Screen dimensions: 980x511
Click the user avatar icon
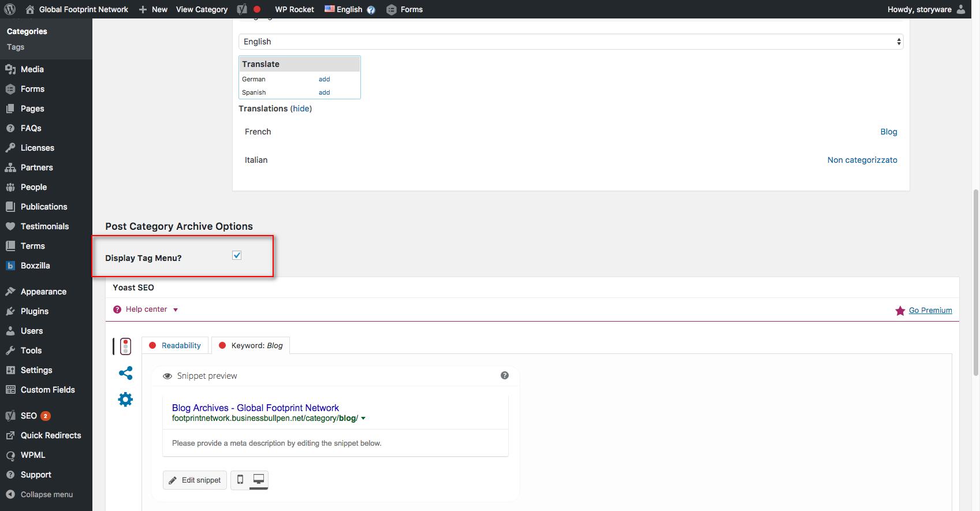pyautogui.click(x=961, y=9)
